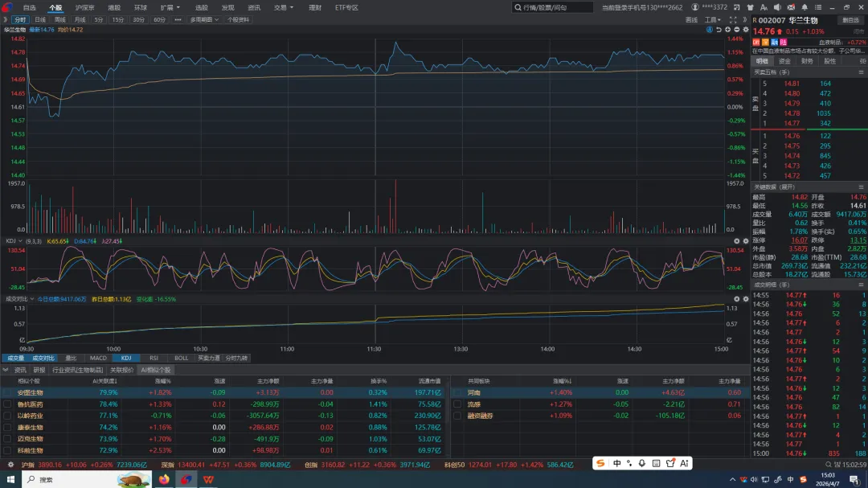Expand KDJ indicator selector arrow

(20, 241)
